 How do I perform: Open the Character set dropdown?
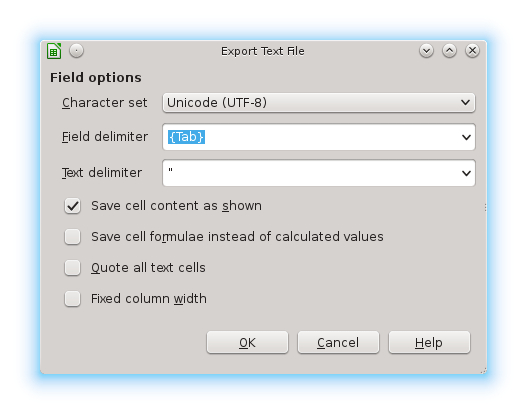[x=319, y=102]
